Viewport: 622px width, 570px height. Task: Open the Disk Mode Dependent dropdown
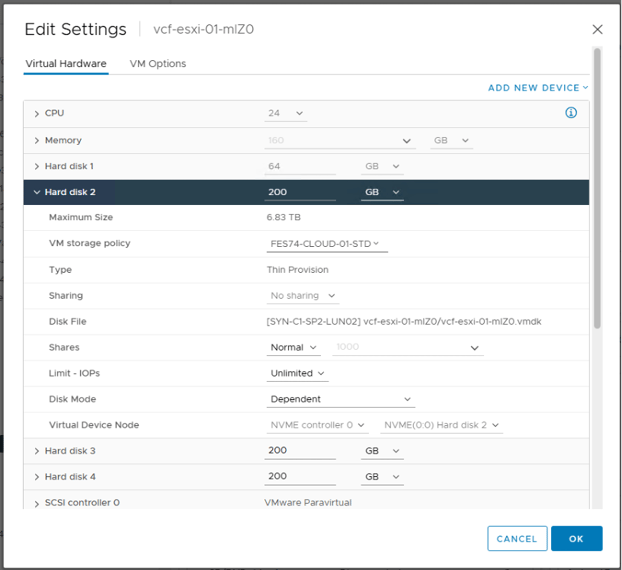(341, 399)
